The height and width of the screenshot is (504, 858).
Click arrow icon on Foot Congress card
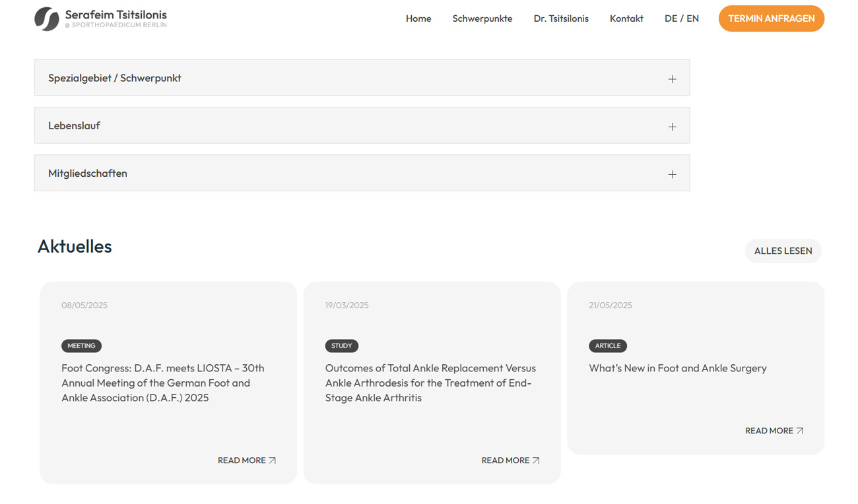(x=273, y=460)
